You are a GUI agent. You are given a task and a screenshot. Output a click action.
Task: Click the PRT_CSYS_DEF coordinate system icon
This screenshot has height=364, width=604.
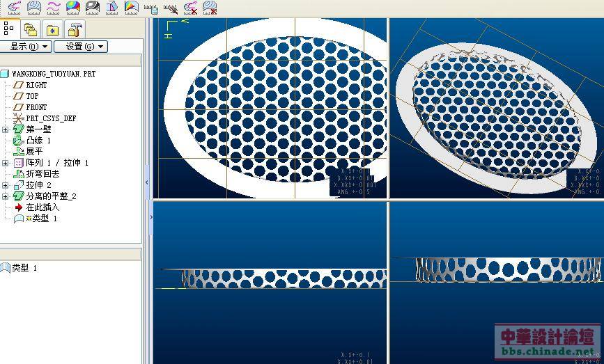pos(19,118)
